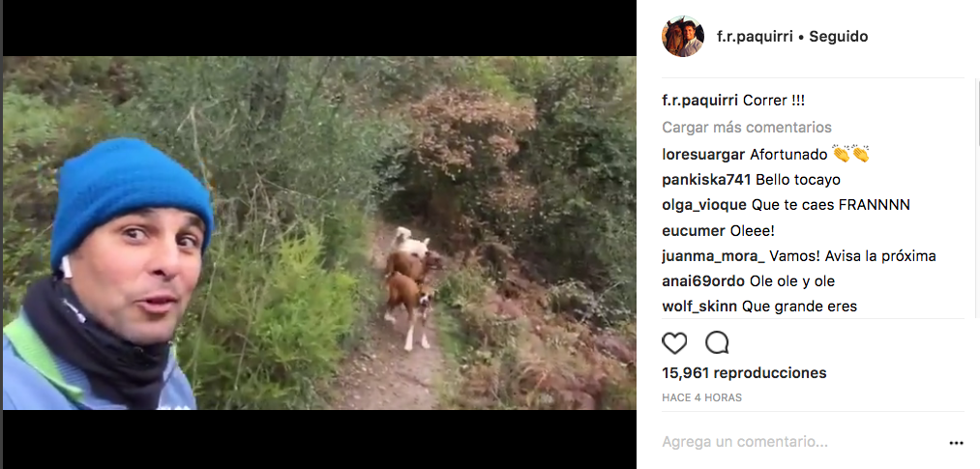
Task: Open f.r.paquirri profile picture avatar
Action: tap(682, 36)
